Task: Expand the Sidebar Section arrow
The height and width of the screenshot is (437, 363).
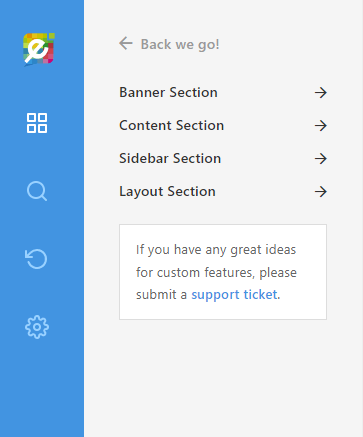Action: pos(321,159)
